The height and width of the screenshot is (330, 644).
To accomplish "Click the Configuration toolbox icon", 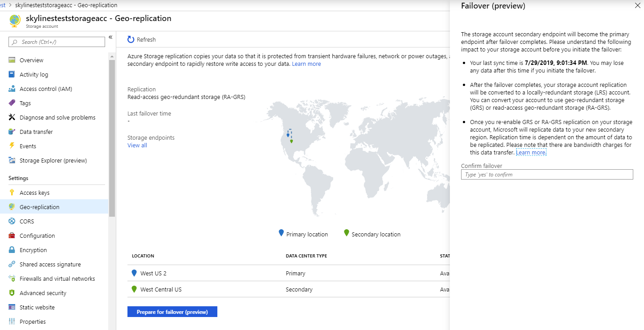I will click(x=12, y=236).
